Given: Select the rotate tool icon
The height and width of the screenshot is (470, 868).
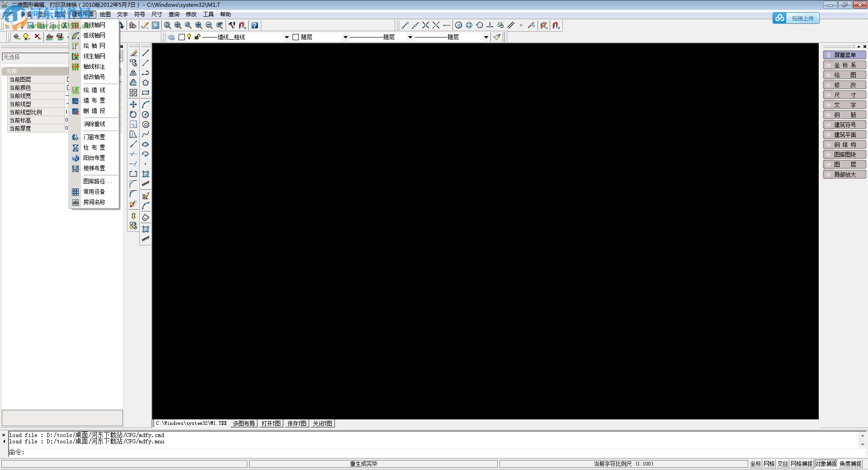Looking at the screenshot, I should pos(133,114).
